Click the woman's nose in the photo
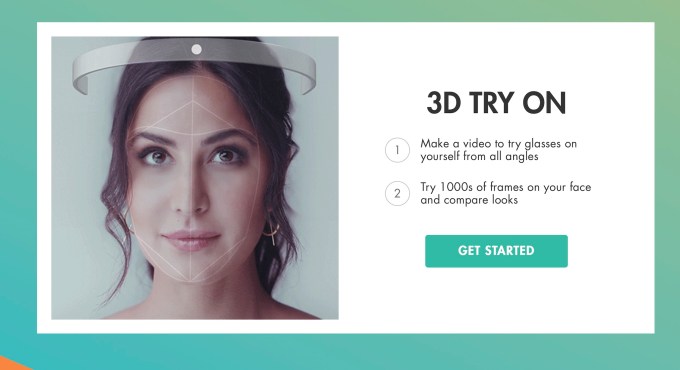 click(x=191, y=197)
